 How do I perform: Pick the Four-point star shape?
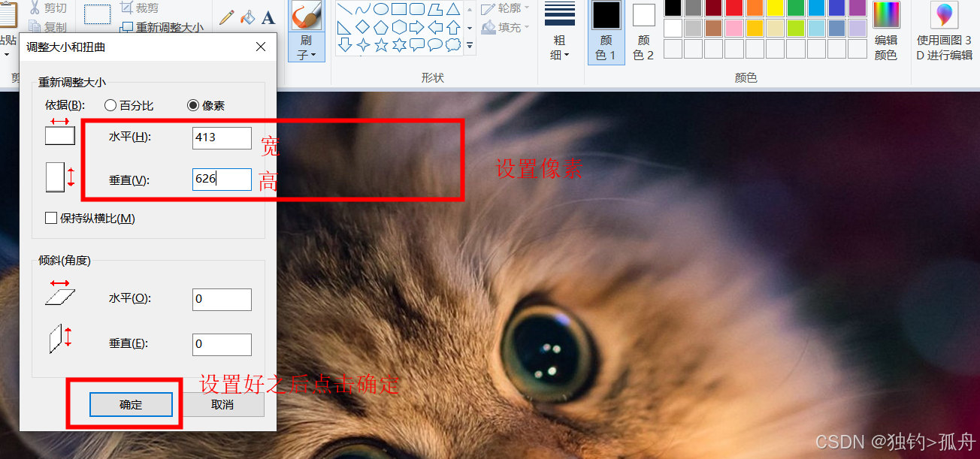point(363,45)
